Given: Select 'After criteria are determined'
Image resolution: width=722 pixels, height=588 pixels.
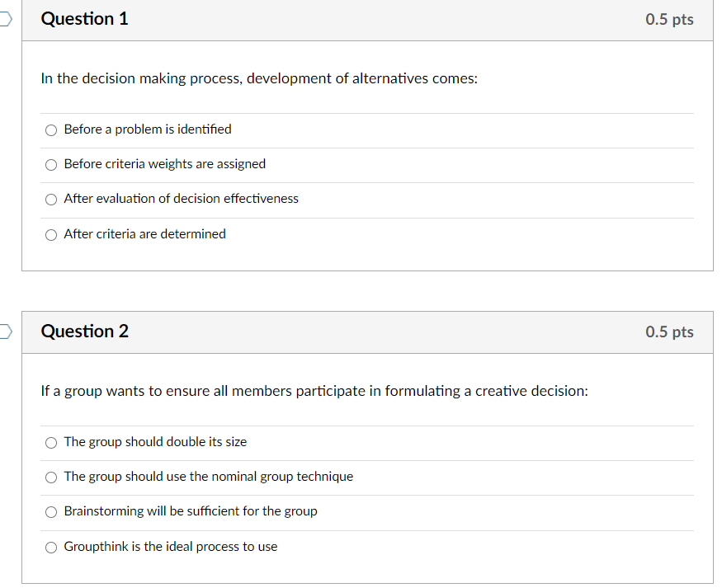Looking at the screenshot, I should (50, 234).
